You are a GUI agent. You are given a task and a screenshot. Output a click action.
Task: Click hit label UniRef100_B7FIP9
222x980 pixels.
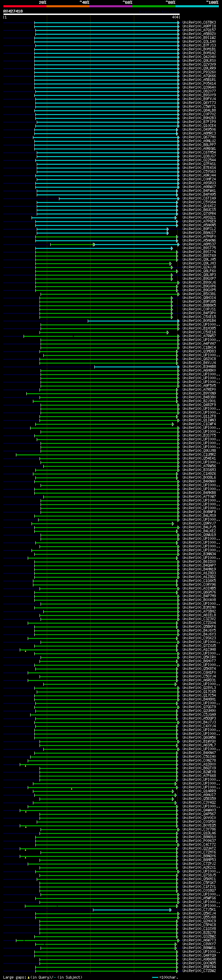[199, 122]
